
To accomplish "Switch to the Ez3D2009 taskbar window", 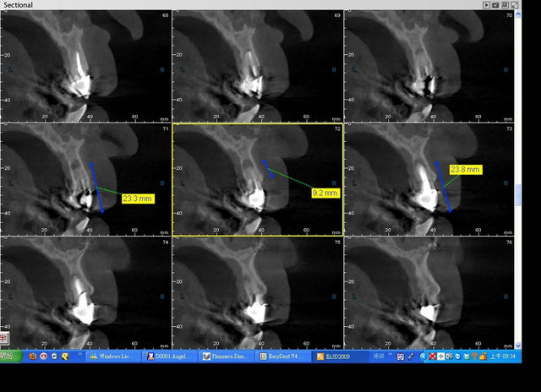I will 342,357.
